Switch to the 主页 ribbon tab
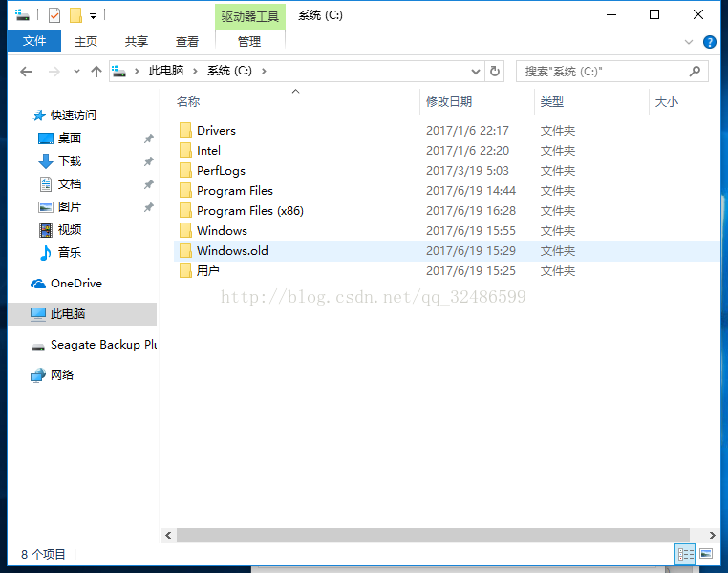 point(86,41)
